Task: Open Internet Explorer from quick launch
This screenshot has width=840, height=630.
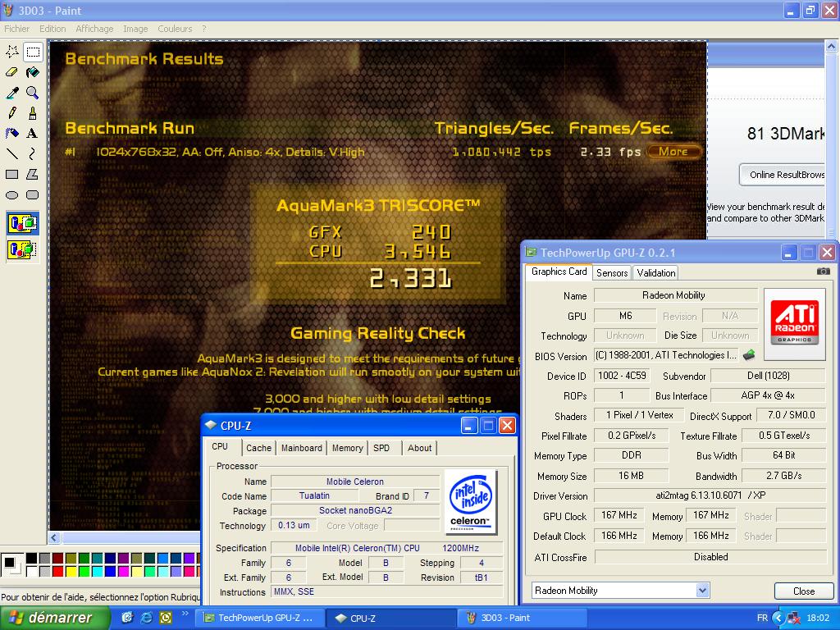Action: 146,618
